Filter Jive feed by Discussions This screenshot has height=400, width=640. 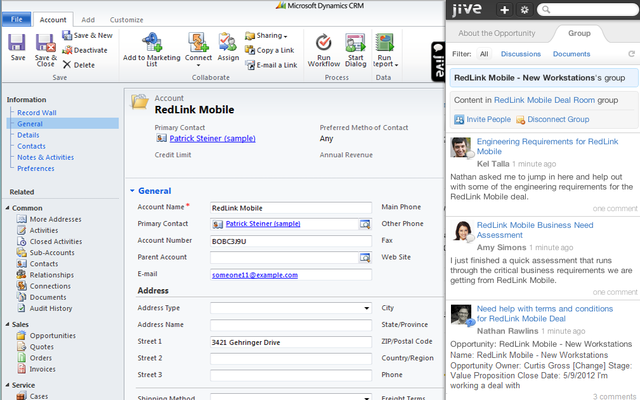point(520,53)
